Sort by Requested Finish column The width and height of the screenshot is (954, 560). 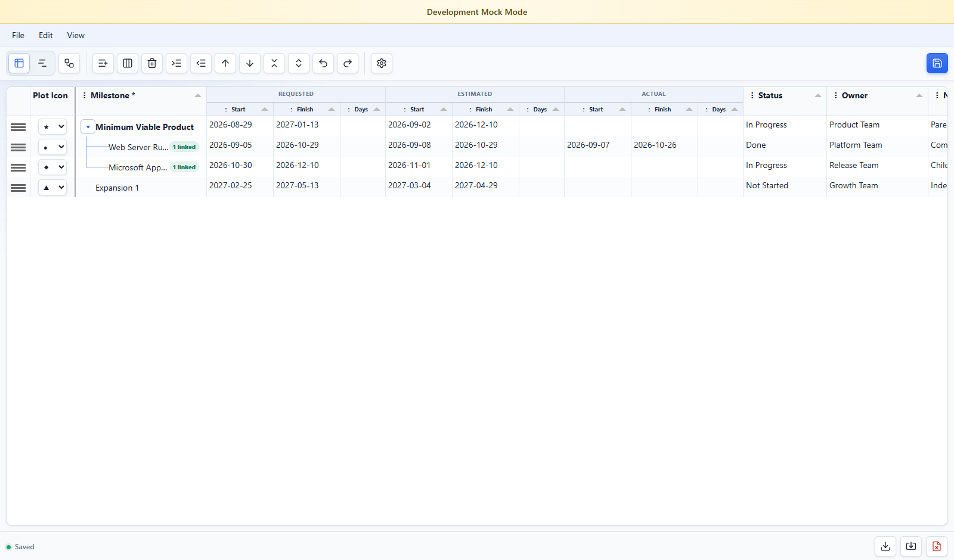pyautogui.click(x=332, y=110)
